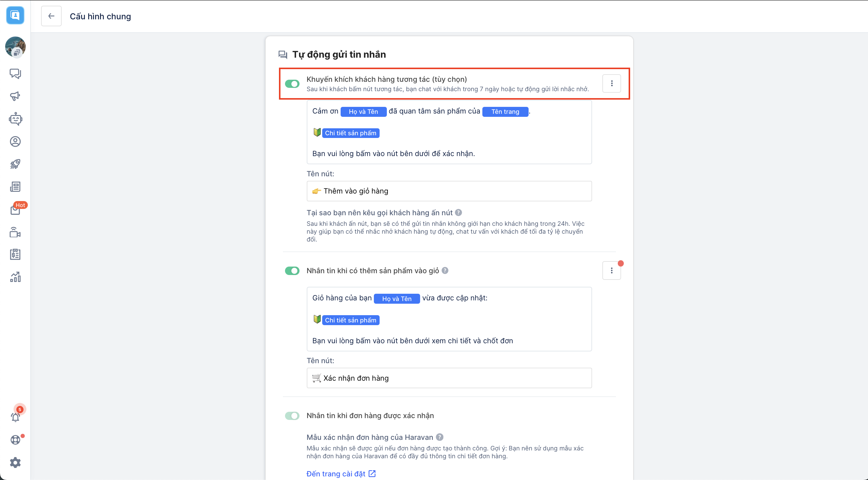Screen dimensions: 868x480
Task: Open the rocket growth tools icon
Action: click(x=15, y=164)
